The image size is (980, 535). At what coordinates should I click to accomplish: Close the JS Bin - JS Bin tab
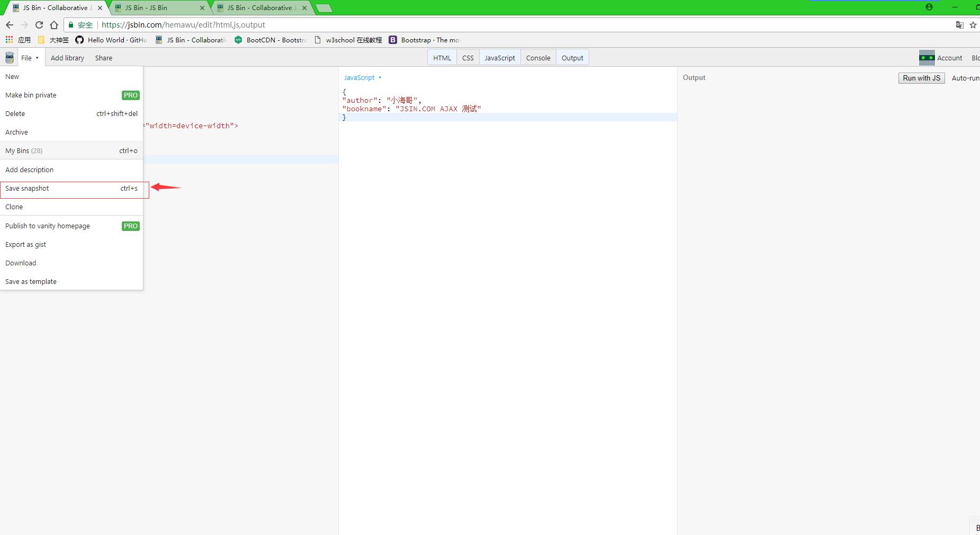pyautogui.click(x=202, y=8)
